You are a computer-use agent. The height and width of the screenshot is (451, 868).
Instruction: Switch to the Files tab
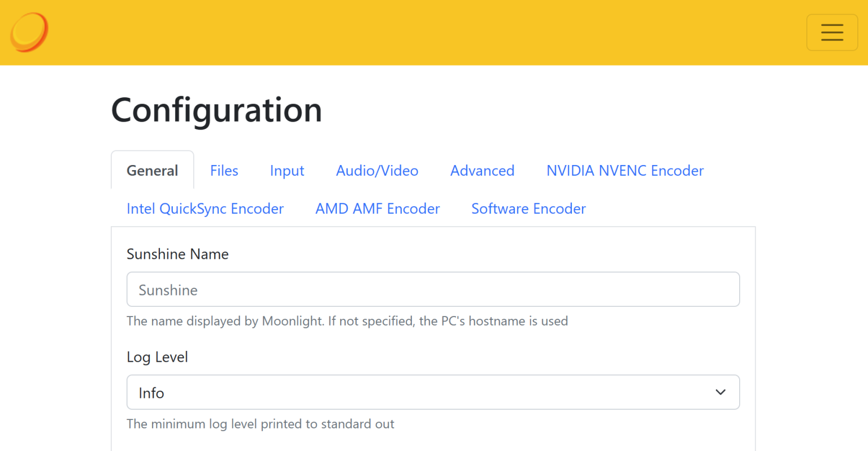pyautogui.click(x=224, y=170)
